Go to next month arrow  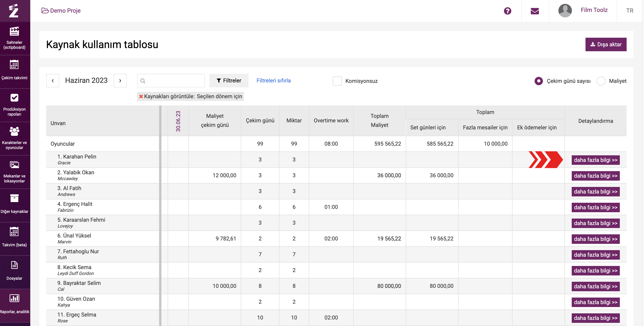(120, 80)
